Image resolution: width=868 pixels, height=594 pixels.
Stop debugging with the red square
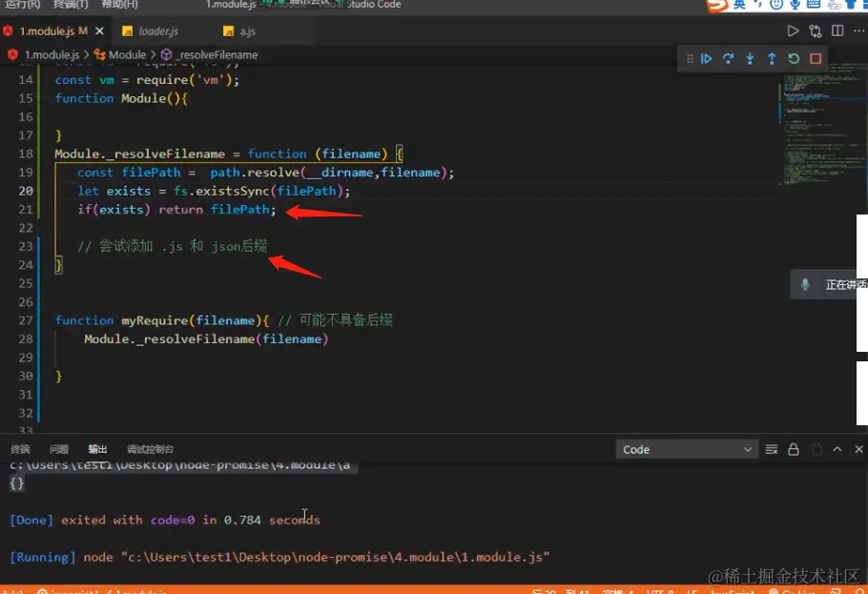(816, 59)
